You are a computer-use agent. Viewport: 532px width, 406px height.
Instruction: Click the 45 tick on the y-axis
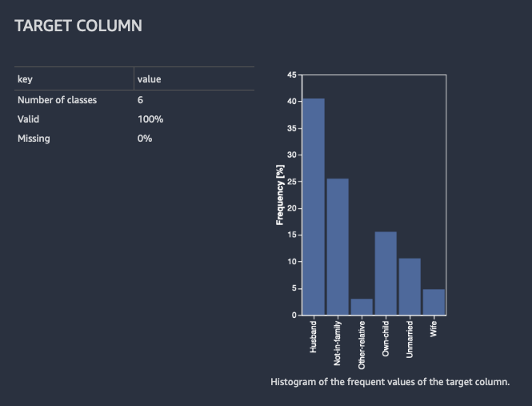(291, 74)
